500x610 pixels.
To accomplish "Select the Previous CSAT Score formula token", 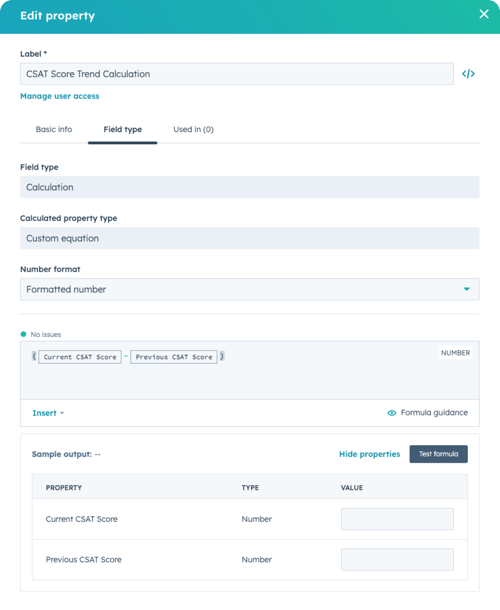I will point(174,357).
